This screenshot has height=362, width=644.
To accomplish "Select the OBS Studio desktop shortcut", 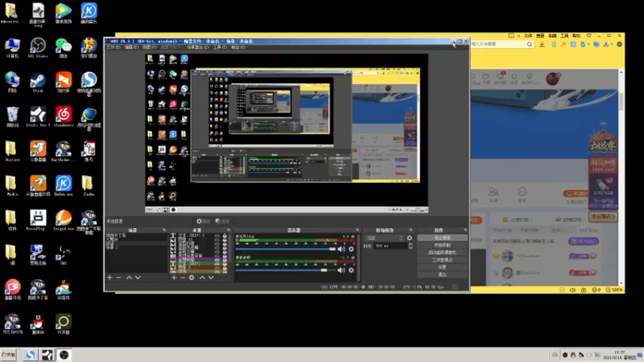I will click(x=38, y=47).
